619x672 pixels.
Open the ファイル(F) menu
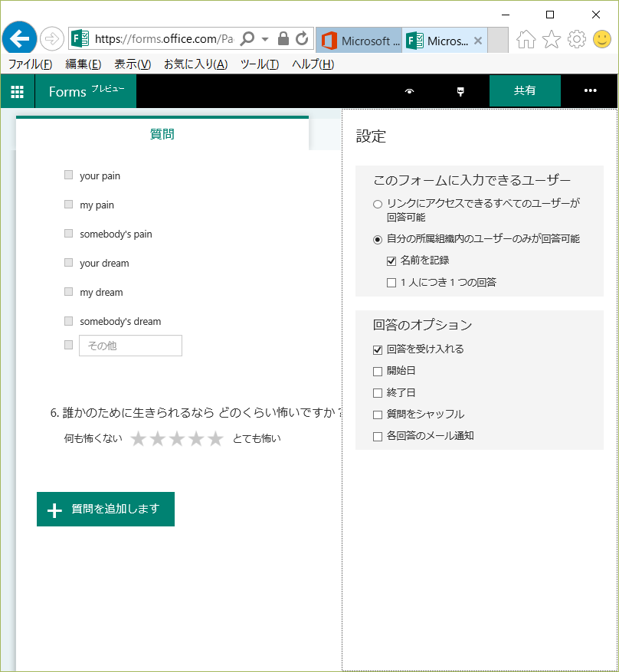coord(31,64)
